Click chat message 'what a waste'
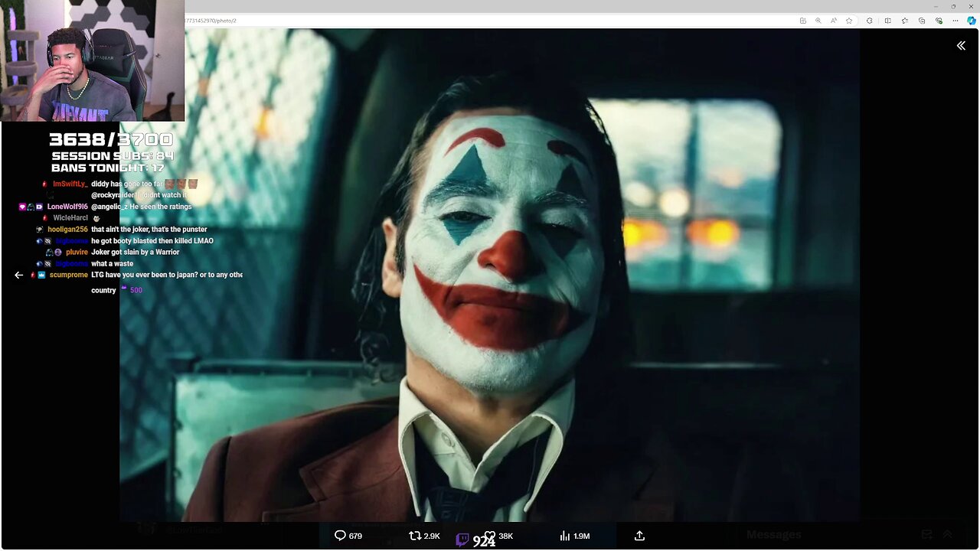This screenshot has height=551, width=980. (x=112, y=264)
